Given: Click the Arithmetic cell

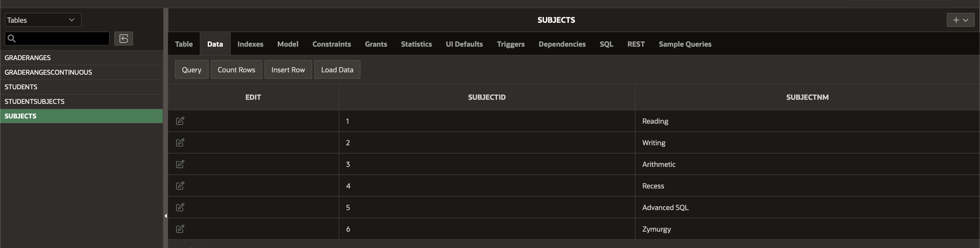Looking at the screenshot, I should click(807, 164).
